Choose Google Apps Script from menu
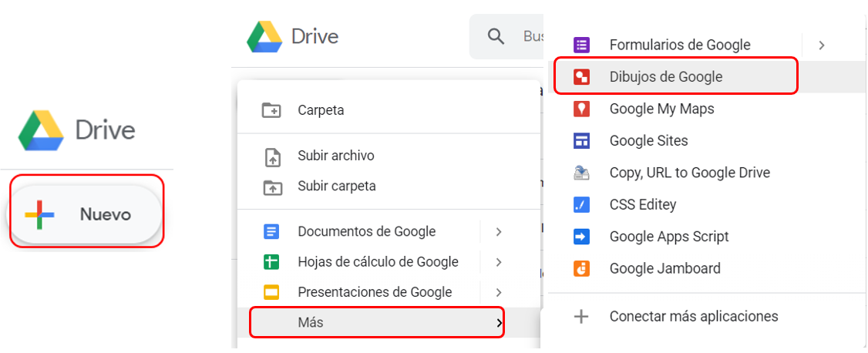 pyautogui.click(x=668, y=237)
